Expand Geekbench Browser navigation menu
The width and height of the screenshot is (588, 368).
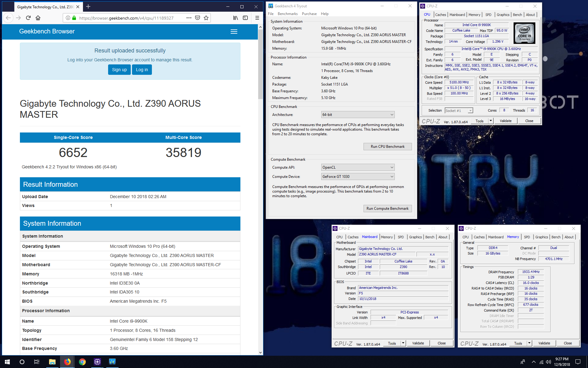(234, 32)
